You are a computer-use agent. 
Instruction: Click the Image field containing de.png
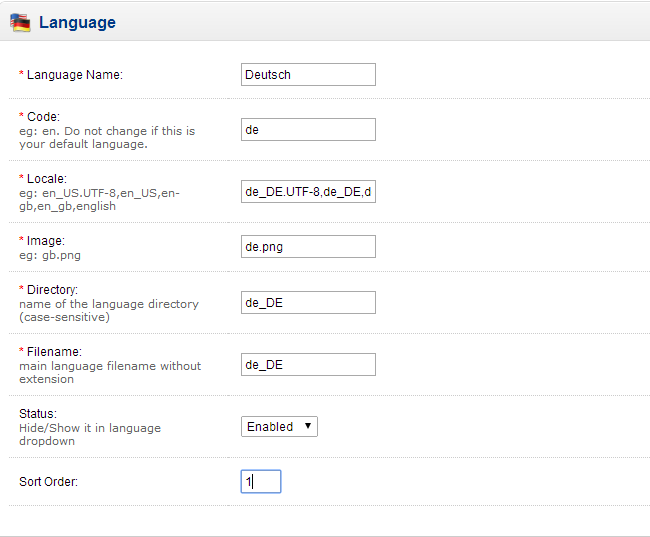pos(308,246)
